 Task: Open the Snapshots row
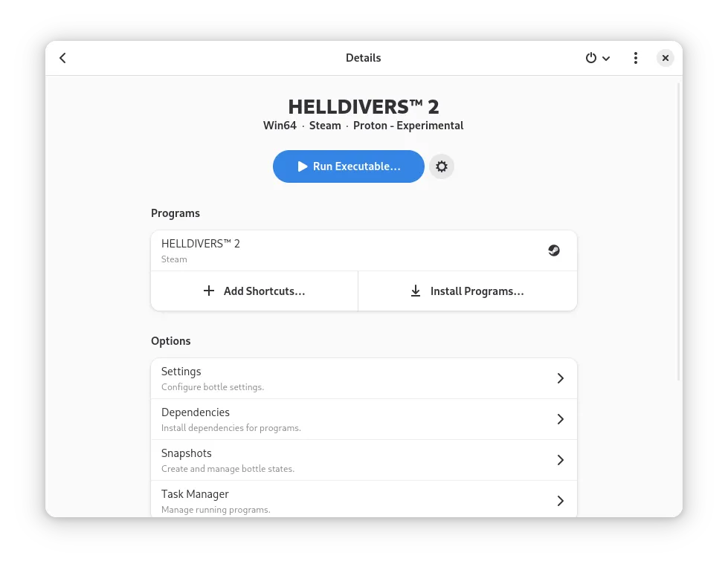click(x=364, y=460)
